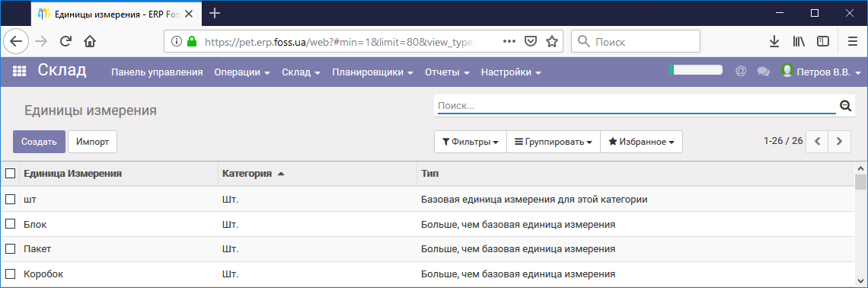Click the 1-26 / 26 pager counter

(783, 141)
